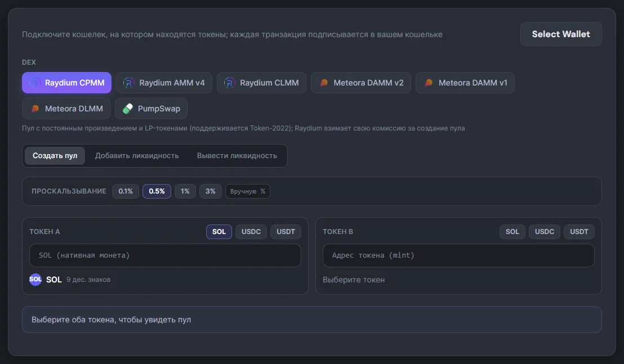Switch to Добавить ликвидность tab

coord(137,156)
